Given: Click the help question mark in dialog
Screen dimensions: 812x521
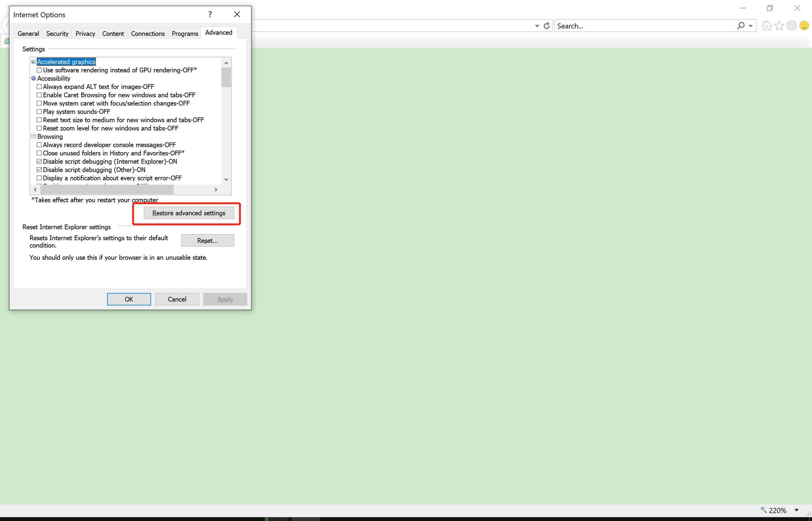Looking at the screenshot, I should (x=210, y=14).
